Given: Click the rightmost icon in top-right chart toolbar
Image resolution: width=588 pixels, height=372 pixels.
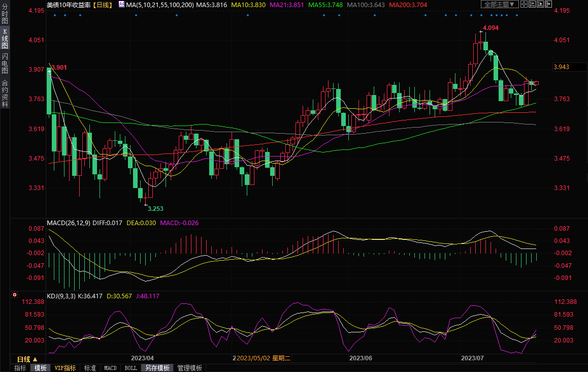Looking at the screenshot, I should click(548, 4).
